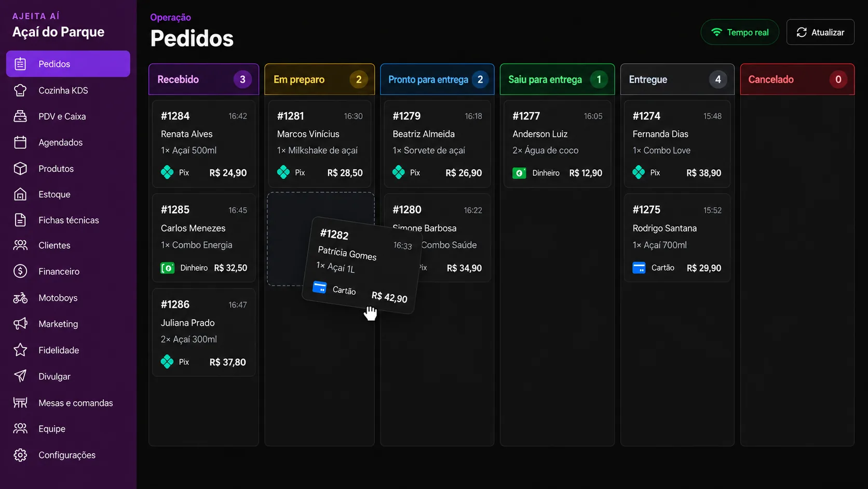Screen dimensions: 868x489
Task: Click the Marketing megaphone icon
Action: [x=20, y=324]
